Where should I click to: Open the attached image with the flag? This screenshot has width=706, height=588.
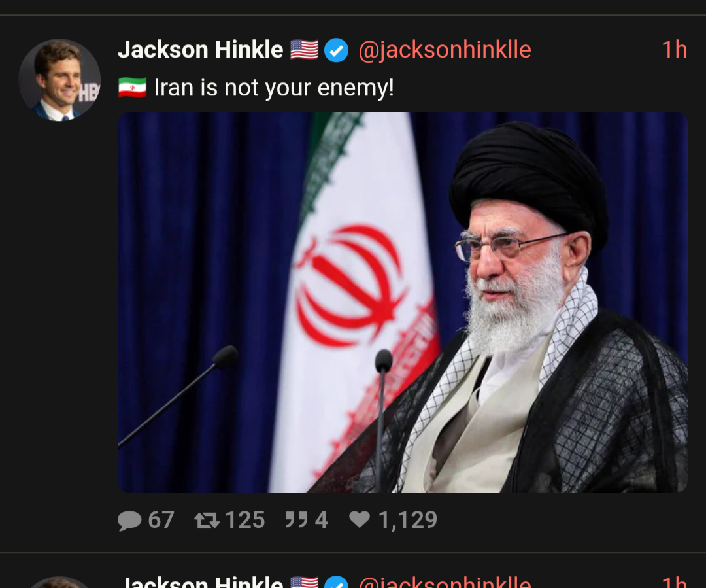pos(403,302)
